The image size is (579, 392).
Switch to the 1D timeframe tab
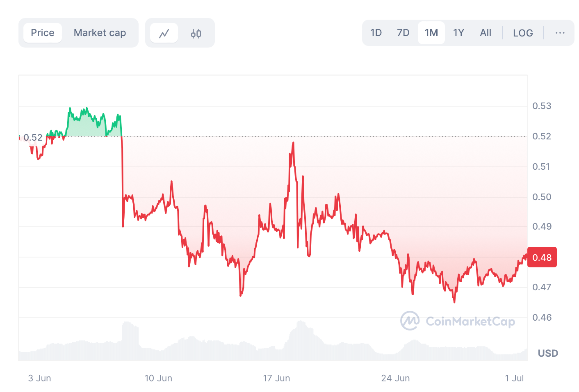[x=376, y=33]
